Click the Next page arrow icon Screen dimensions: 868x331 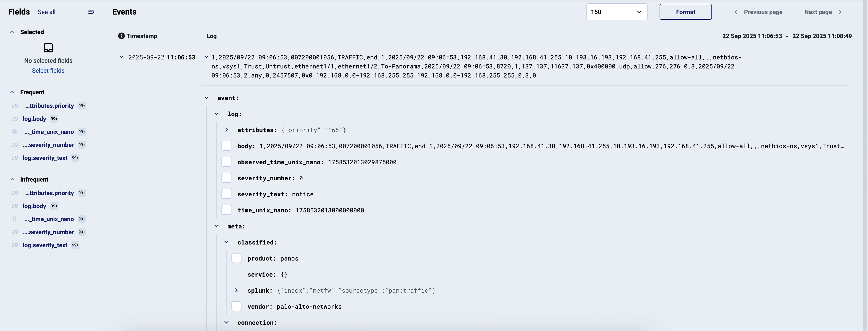click(840, 12)
